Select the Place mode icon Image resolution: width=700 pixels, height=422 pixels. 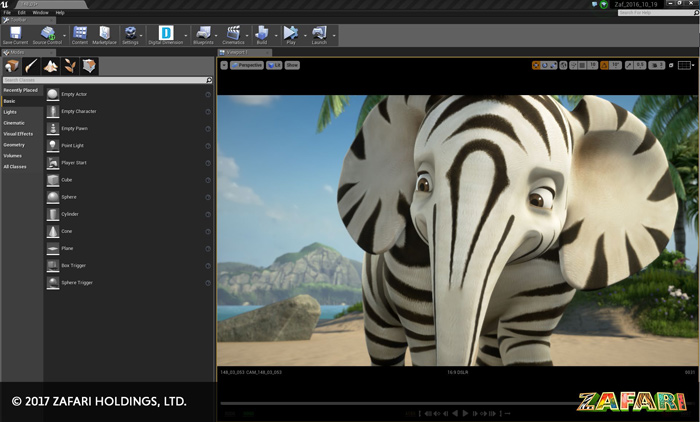(12, 66)
